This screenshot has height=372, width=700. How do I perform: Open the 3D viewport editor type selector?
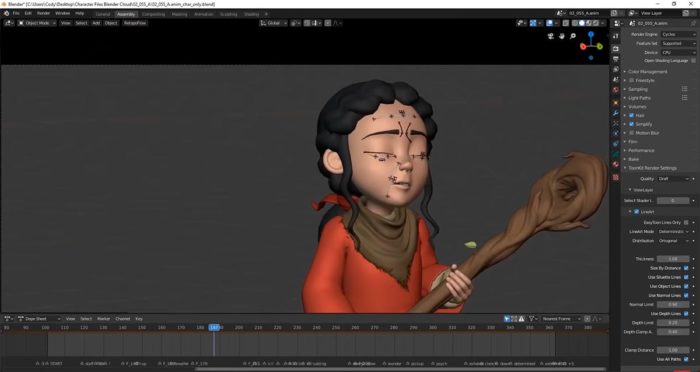tap(9, 23)
